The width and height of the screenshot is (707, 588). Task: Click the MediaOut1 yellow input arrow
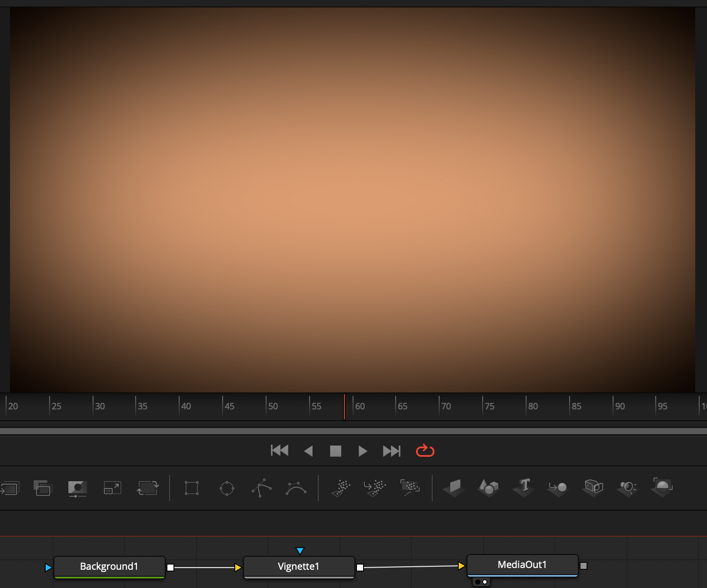click(461, 566)
